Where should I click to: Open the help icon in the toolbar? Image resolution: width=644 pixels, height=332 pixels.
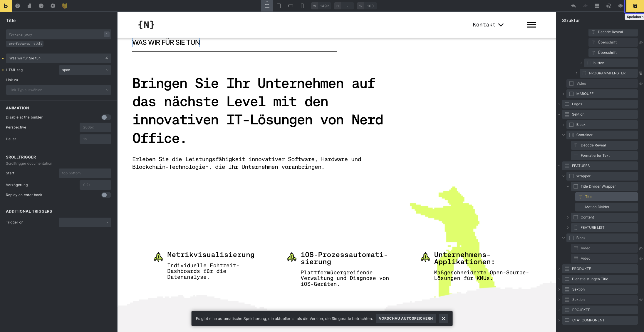click(x=18, y=6)
